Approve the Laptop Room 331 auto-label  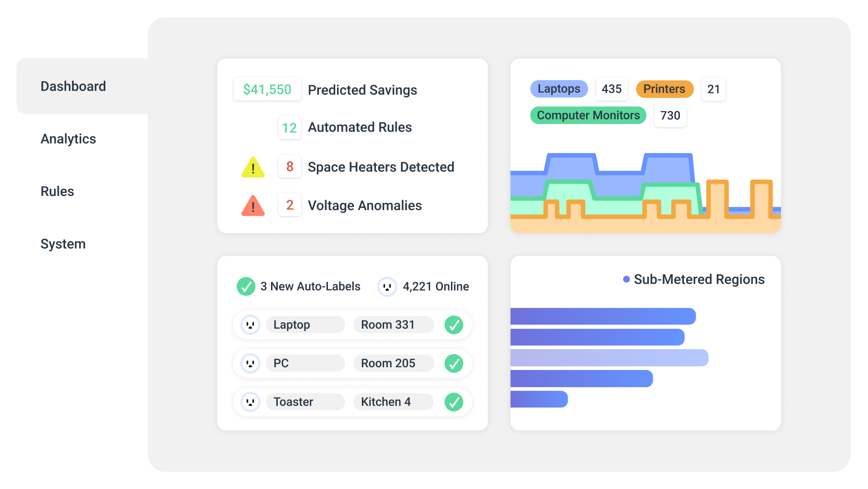pos(454,325)
